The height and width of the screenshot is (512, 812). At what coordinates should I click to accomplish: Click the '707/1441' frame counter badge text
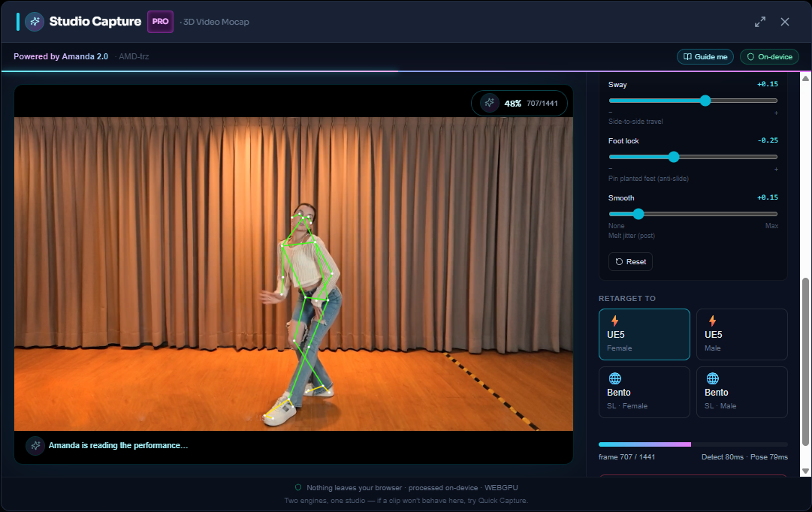pos(542,103)
